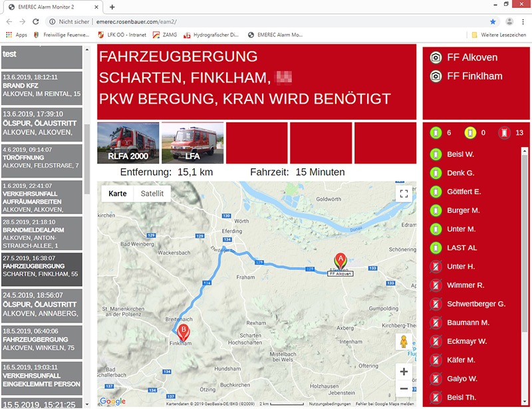Click the Nutzungsbedingungen link on map
Viewport: 532px width, 409px height.
329,404
